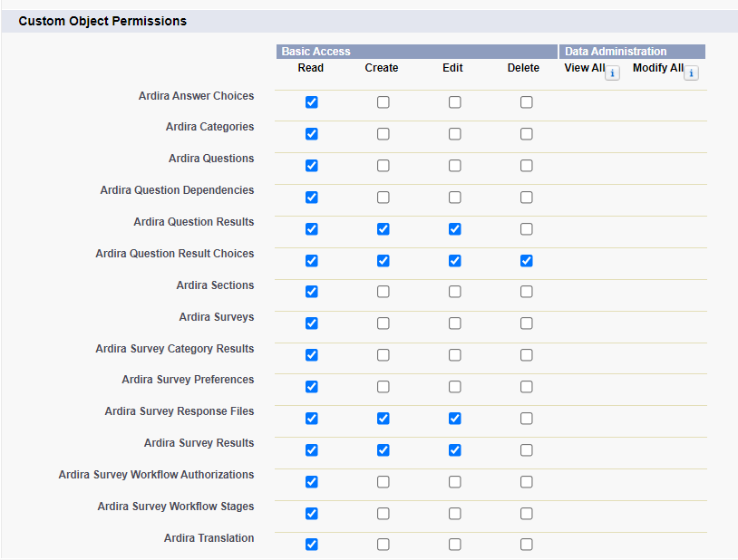Disable Read permission for Ardira Survey Results
The height and width of the screenshot is (560, 738).
pyautogui.click(x=312, y=450)
